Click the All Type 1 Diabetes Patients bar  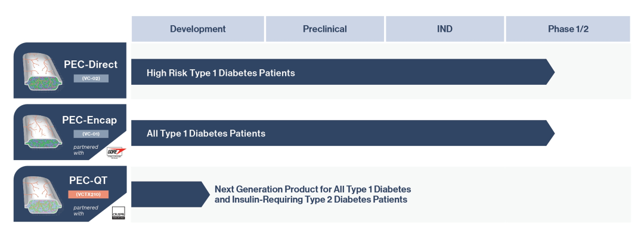343,133
